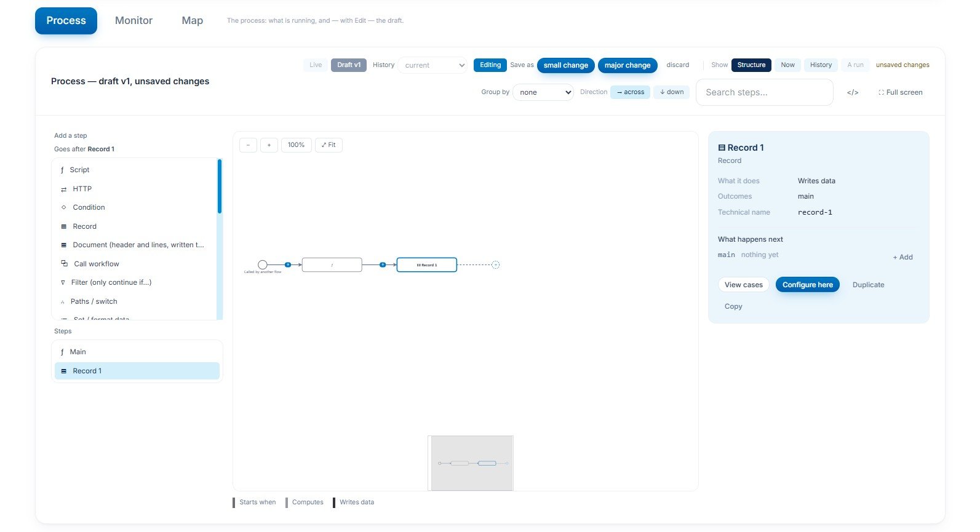Open the code view icon
Image resolution: width=980 pixels, height=532 pixels.
853,92
